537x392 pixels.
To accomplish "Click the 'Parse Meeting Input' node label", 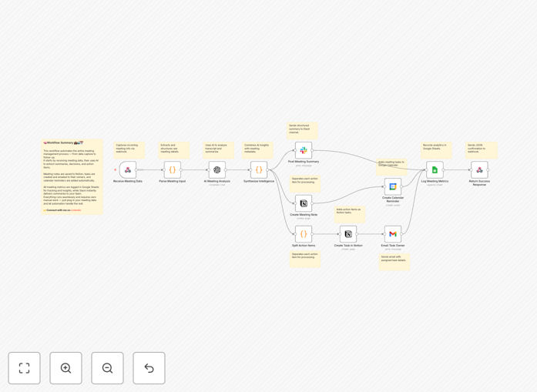I will (x=173, y=181).
